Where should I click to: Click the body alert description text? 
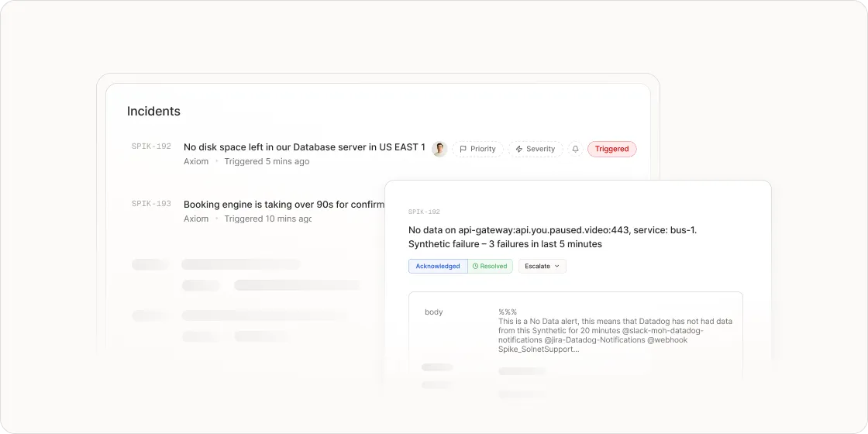click(615, 330)
